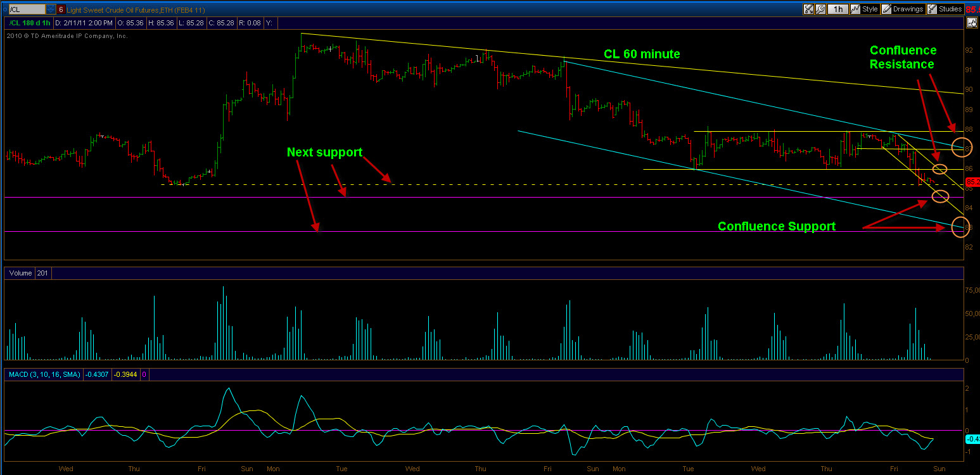980x475 pixels.
Task: Change the 1h timeframe button
Action: [838, 9]
